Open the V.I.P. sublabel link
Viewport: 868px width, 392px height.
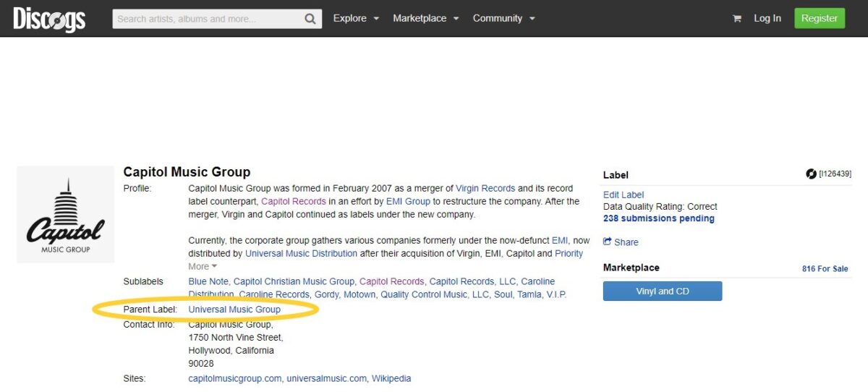pos(556,294)
